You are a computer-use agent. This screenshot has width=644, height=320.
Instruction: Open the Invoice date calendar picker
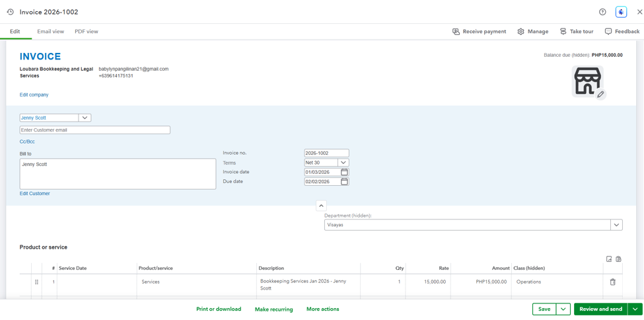[x=345, y=172]
